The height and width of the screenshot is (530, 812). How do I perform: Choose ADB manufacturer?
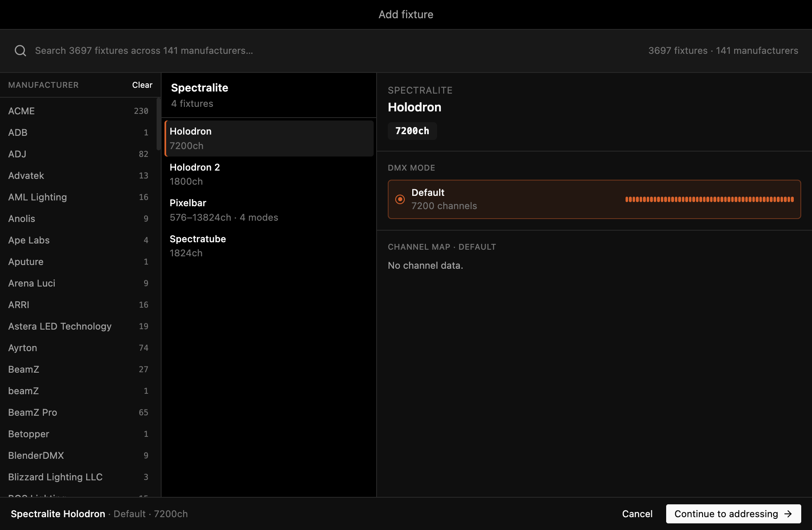[x=78, y=132]
